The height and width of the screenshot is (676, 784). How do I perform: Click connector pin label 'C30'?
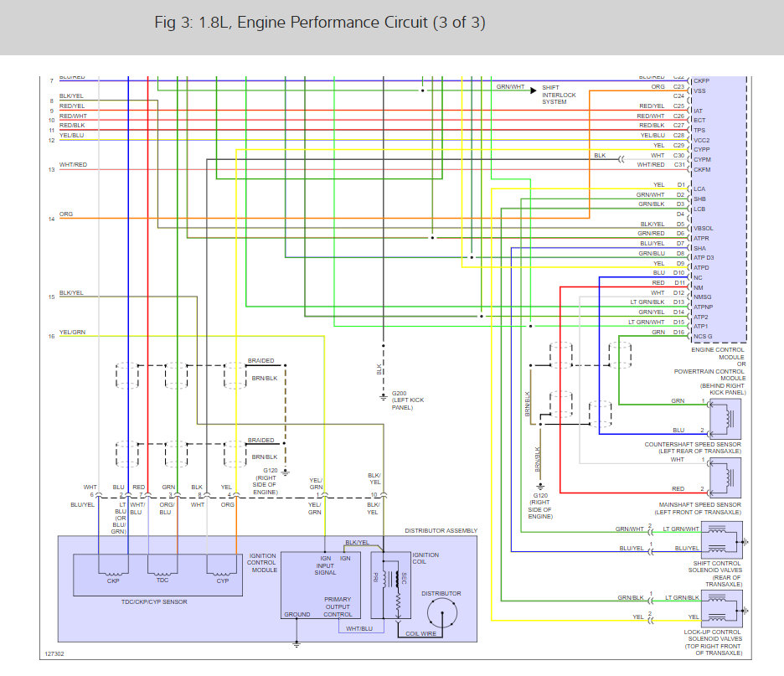[678, 156]
